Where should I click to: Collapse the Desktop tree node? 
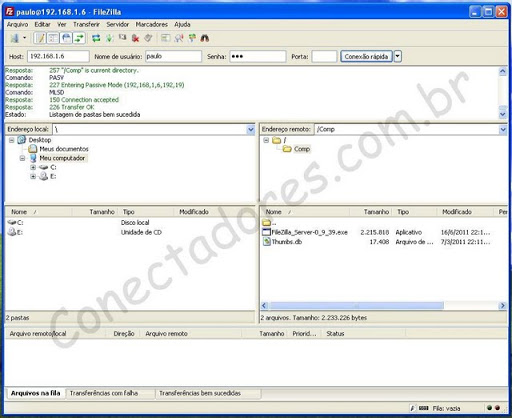pos(12,140)
